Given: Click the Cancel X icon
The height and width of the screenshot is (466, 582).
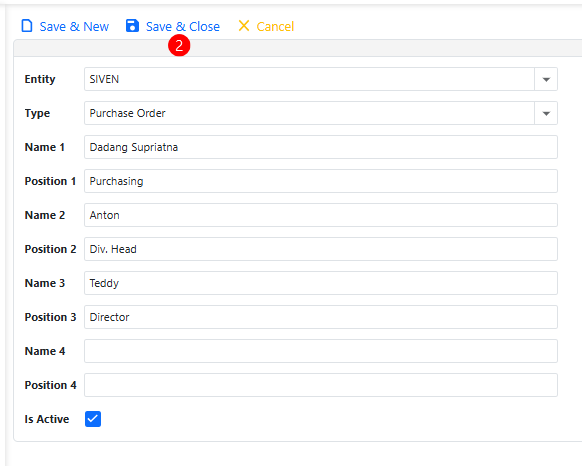Looking at the screenshot, I should 244,26.
